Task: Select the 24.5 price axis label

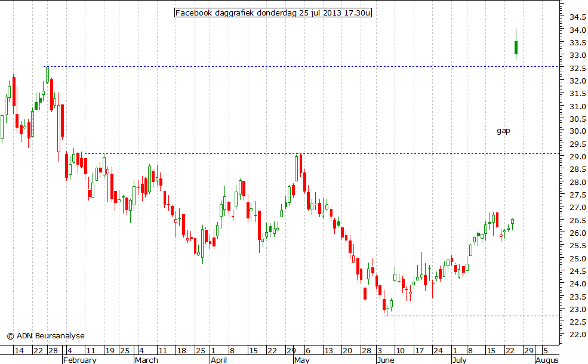Action: pos(578,271)
